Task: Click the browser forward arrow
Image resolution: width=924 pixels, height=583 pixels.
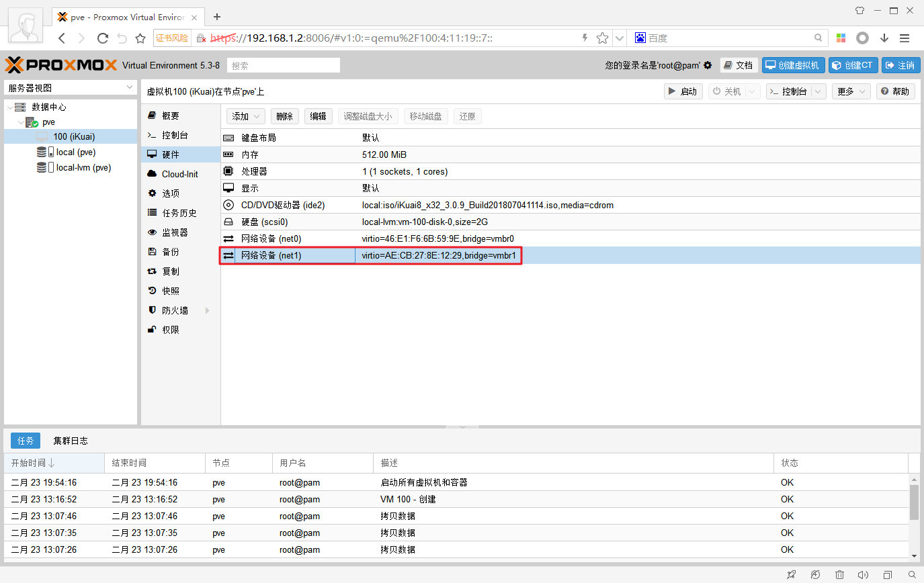Action: pyautogui.click(x=82, y=38)
